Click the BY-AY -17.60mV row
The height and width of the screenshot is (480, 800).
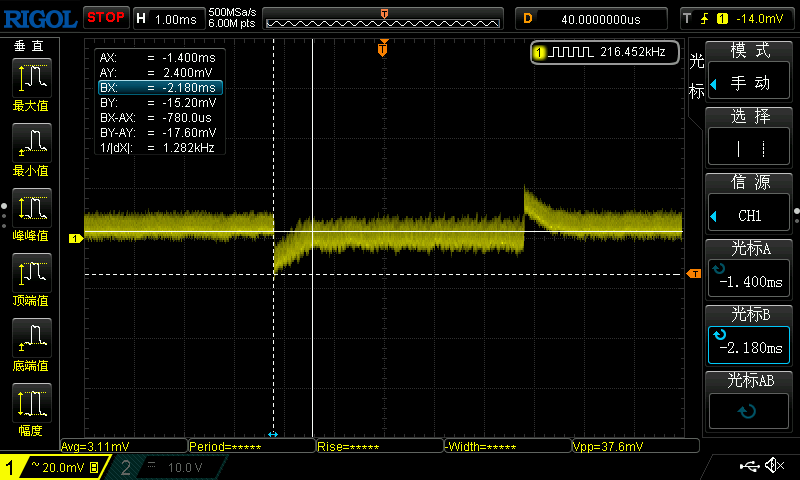pyautogui.click(x=160, y=133)
